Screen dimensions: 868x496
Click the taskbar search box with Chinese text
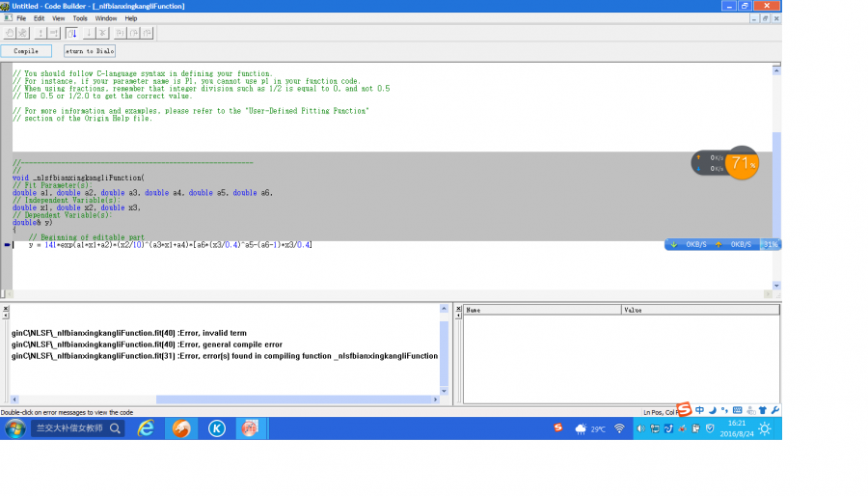click(x=77, y=427)
